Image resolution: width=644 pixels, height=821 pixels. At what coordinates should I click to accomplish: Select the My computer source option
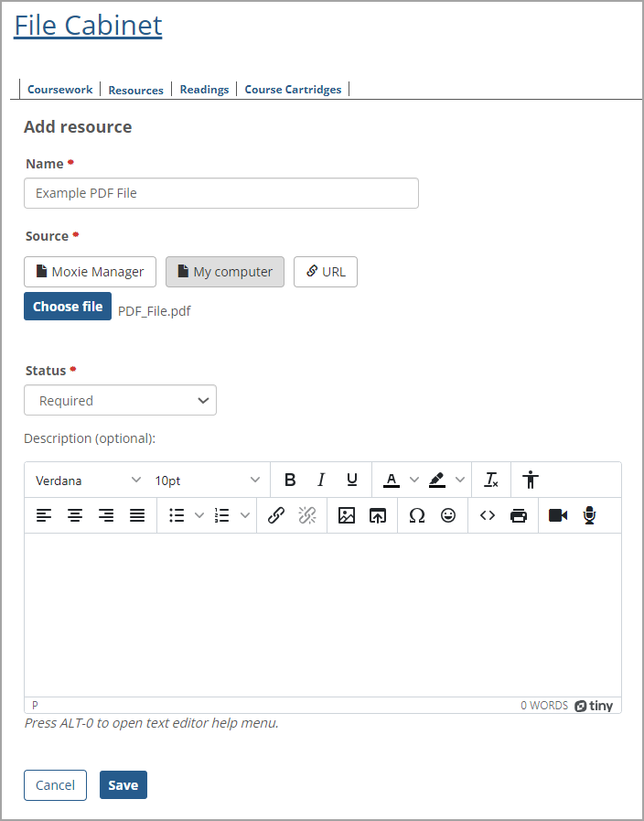[224, 271]
